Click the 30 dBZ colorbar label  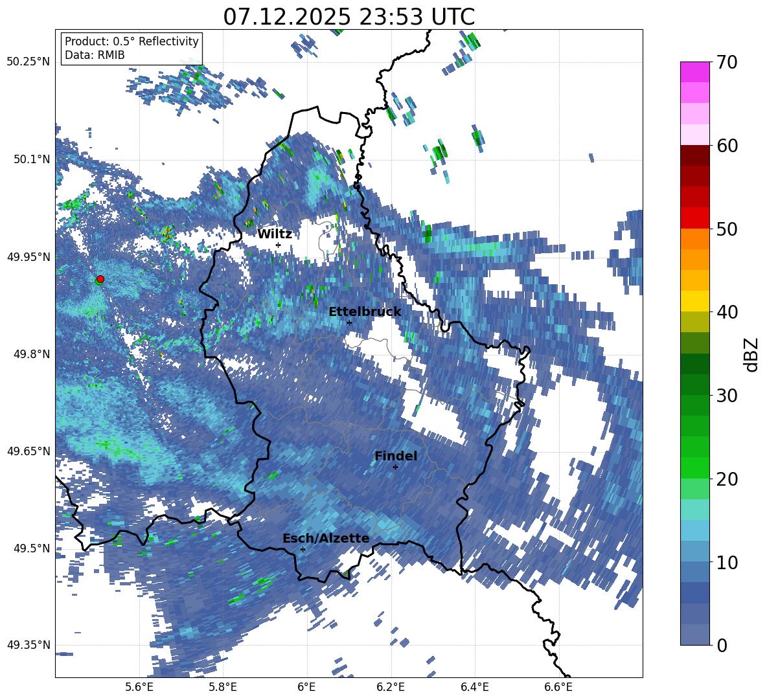click(727, 396)
